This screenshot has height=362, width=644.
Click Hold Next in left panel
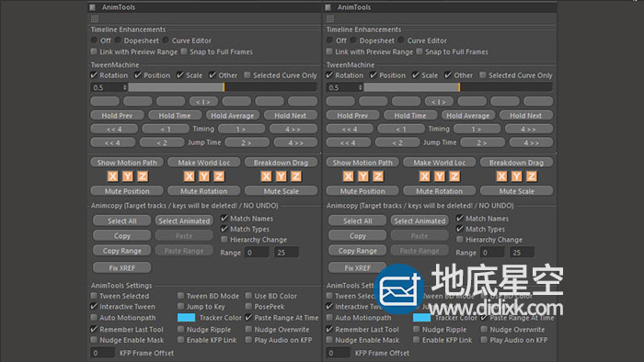pyautogui.click(x=291, y=116)
